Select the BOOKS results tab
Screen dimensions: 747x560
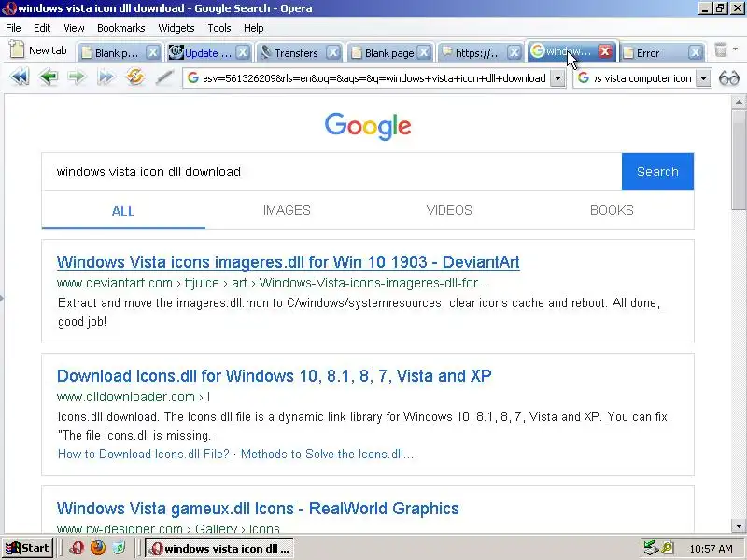pyautogui.click(x=612, y=210)
